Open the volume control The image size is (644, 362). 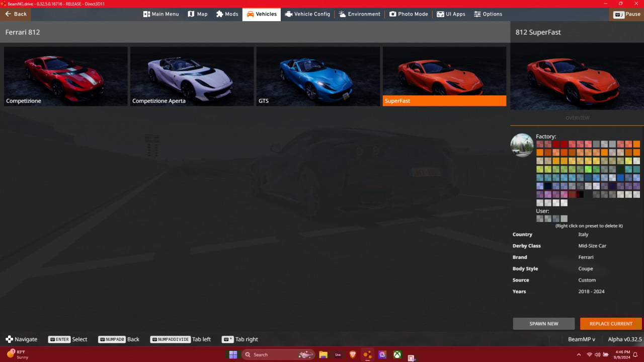[x=597, y=354]
